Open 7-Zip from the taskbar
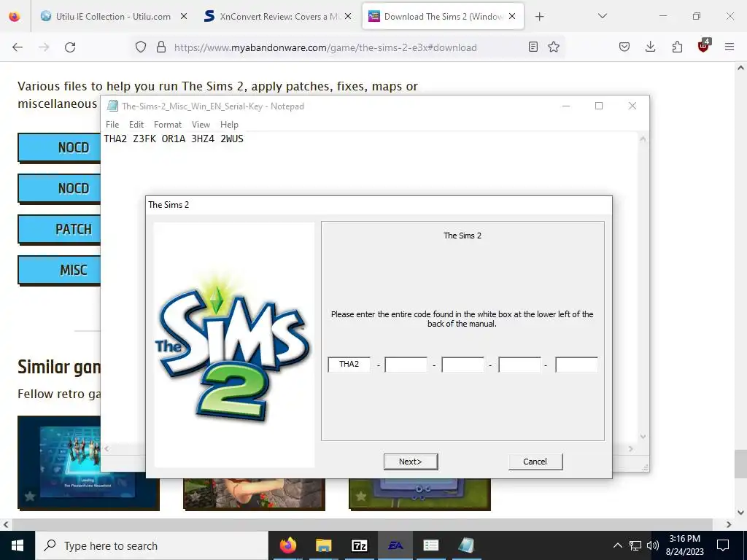747x560 pixels. click(x=360, y=545)
